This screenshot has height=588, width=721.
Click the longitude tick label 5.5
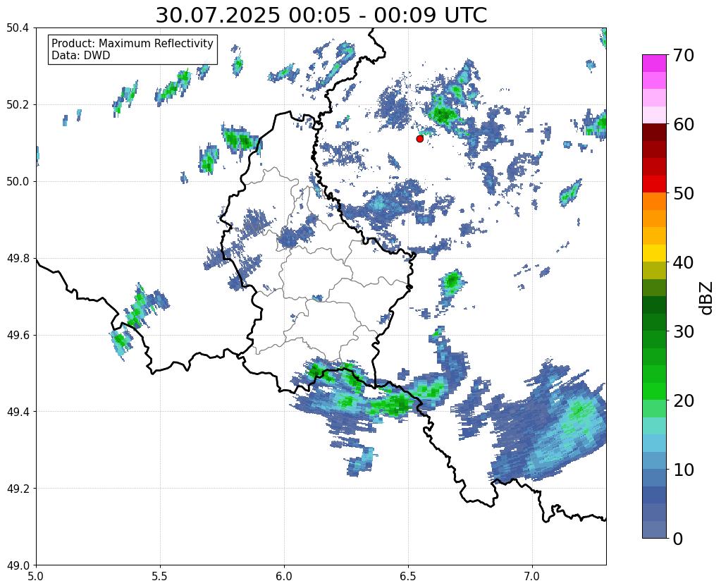click(160, 576)
